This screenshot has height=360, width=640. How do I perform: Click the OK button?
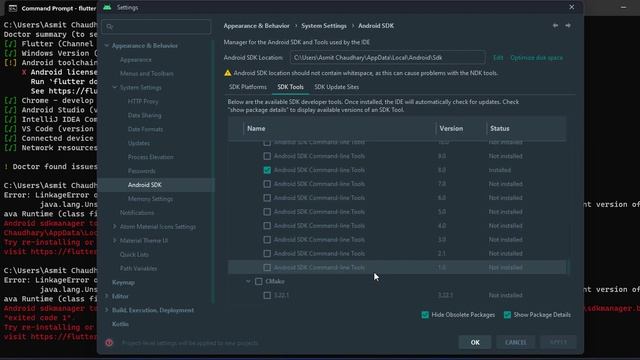[x=475, y=342]
